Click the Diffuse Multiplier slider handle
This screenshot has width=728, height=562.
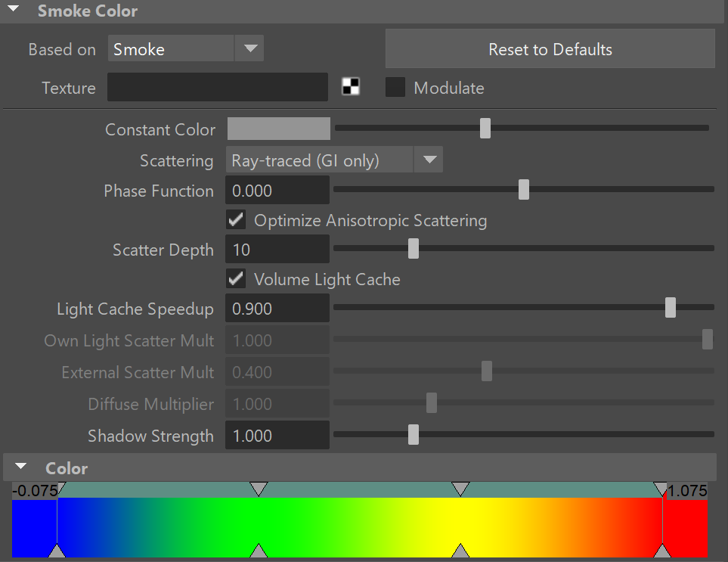point(432,402)
